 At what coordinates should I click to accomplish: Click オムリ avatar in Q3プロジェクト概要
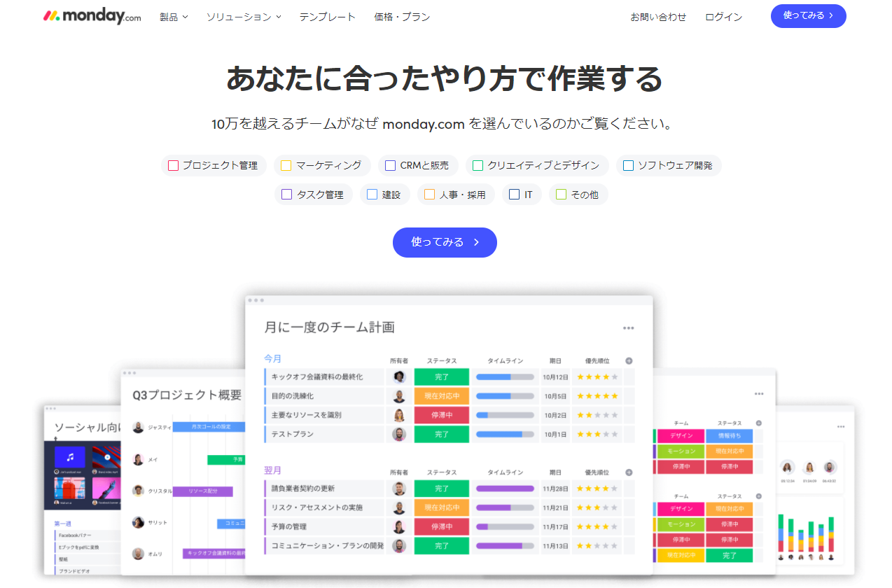pos(139,554)
